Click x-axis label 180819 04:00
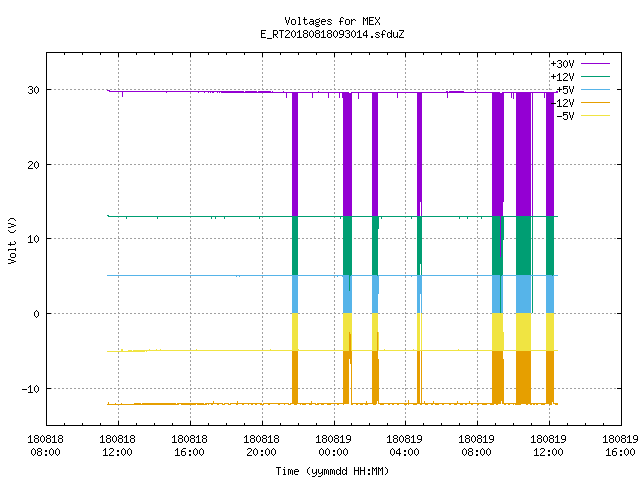This screenshot has height=480, width=640. pos(404,446)
